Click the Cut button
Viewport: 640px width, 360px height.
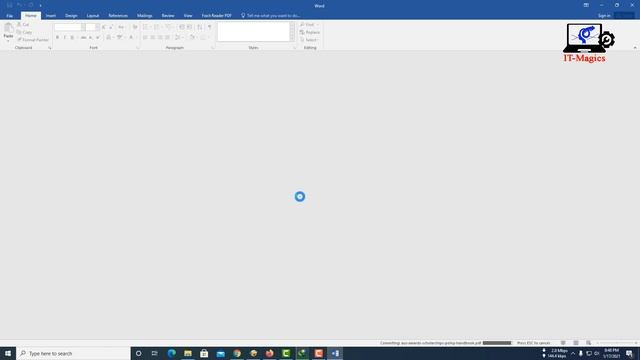coord(24,24)
